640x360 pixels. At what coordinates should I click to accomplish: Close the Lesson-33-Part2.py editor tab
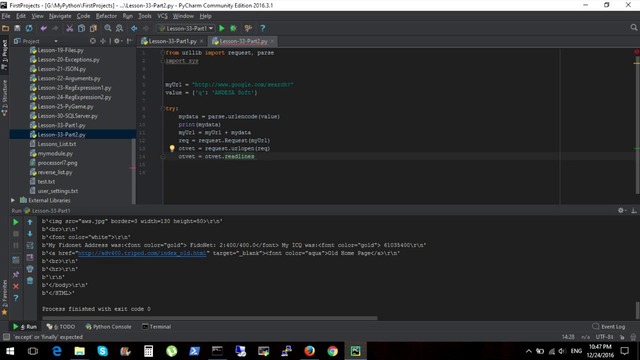272,41
